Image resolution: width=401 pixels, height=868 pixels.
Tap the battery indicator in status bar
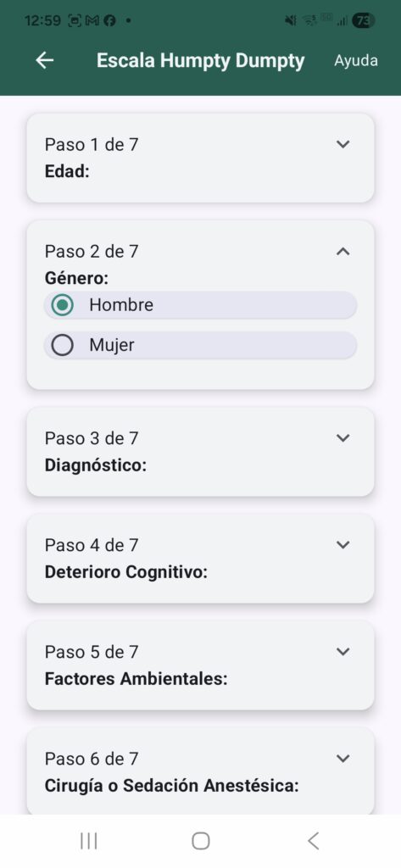(x=364, y=20)
